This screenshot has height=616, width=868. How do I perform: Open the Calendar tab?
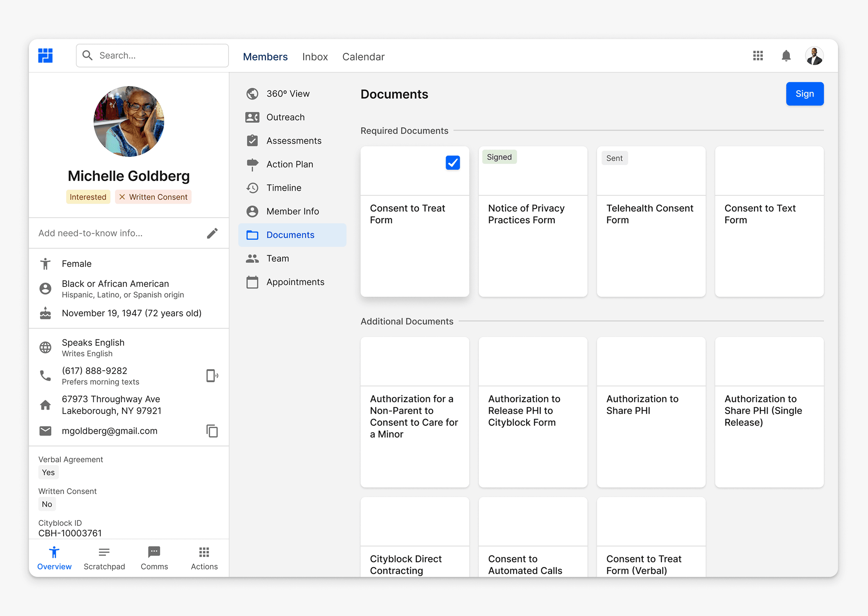[x=363, y=57]
